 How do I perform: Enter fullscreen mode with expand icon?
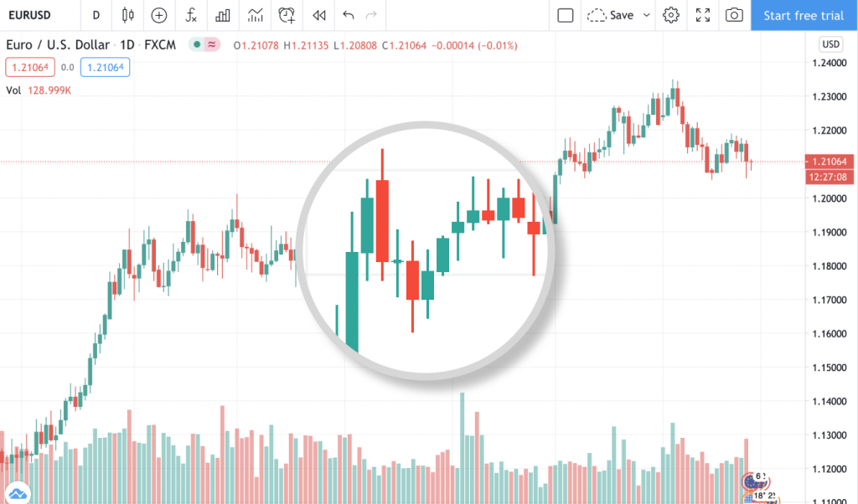click(x=702, y=15)
